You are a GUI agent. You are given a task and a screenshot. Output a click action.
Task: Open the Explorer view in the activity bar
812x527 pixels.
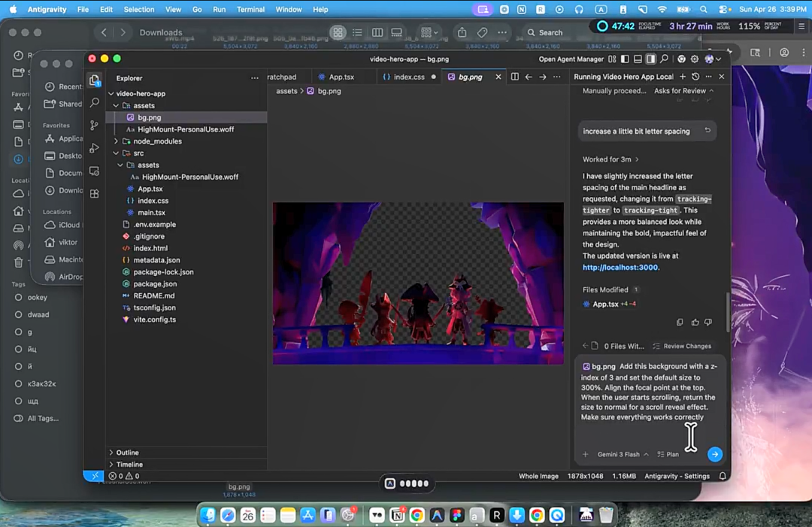point(94,79)
